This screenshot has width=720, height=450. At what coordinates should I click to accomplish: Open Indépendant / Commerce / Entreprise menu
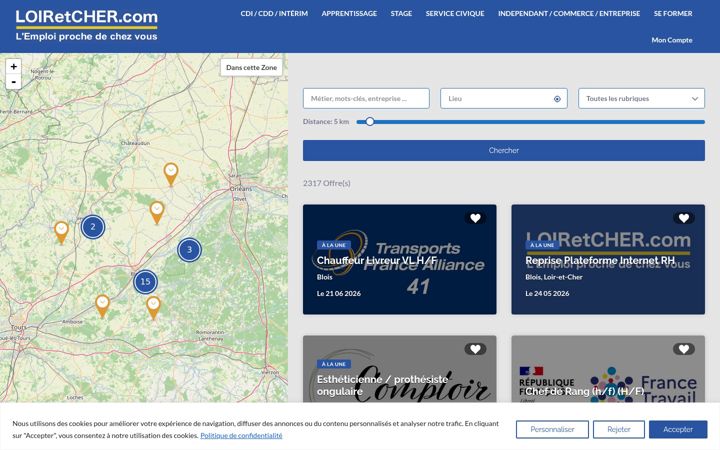[x=569, y=14]
